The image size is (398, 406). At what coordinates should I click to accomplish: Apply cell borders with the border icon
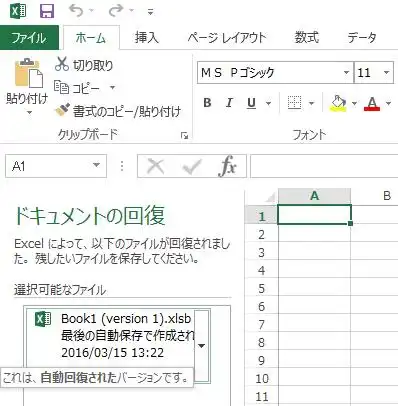pyautogui.click(x=294, y=103)
